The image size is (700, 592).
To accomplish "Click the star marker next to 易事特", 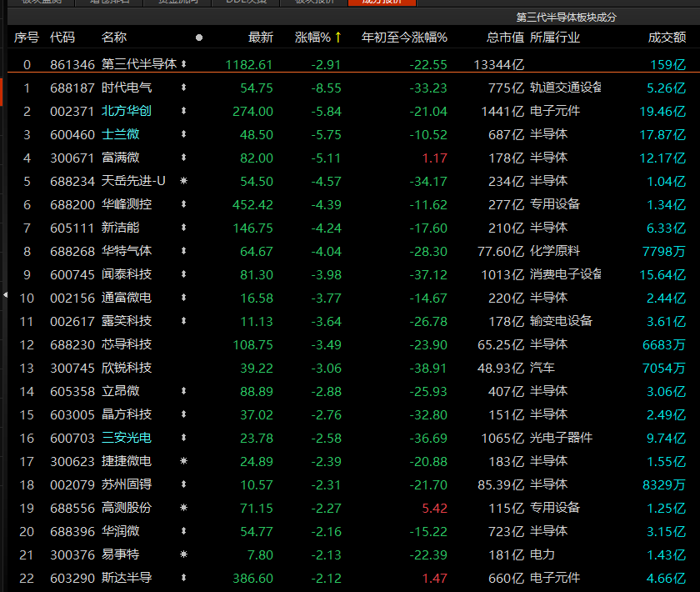I will [x=183, y=554].
